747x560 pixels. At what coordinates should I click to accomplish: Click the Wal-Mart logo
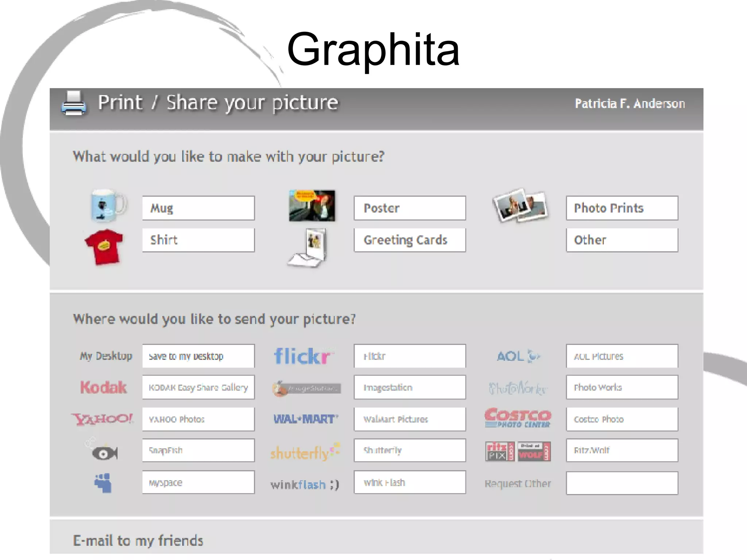(x=306, y=419)
